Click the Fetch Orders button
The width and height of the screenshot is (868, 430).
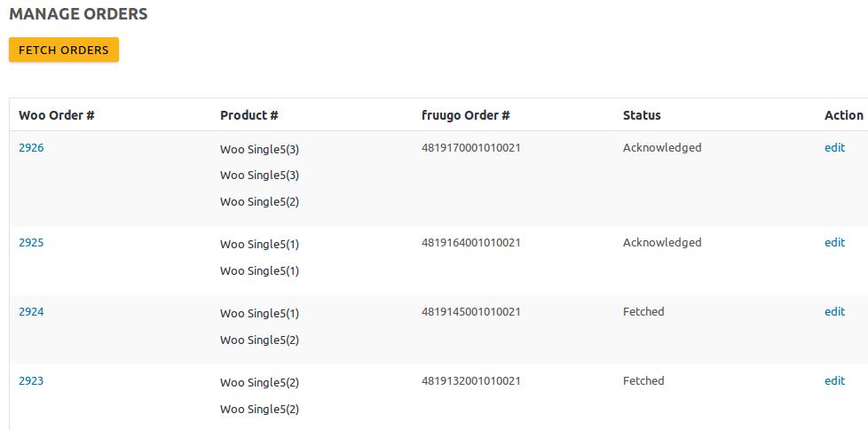(64, 51)
